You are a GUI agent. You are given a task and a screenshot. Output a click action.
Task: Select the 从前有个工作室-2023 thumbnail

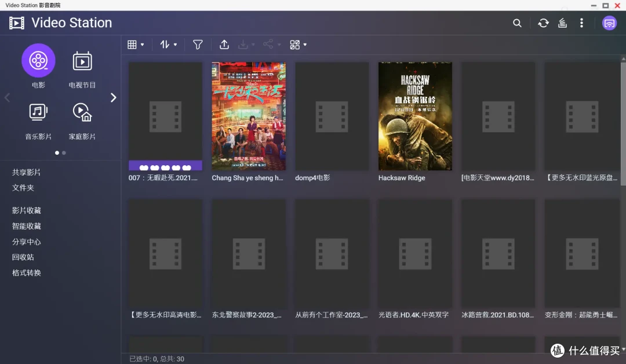click(332, 253)
